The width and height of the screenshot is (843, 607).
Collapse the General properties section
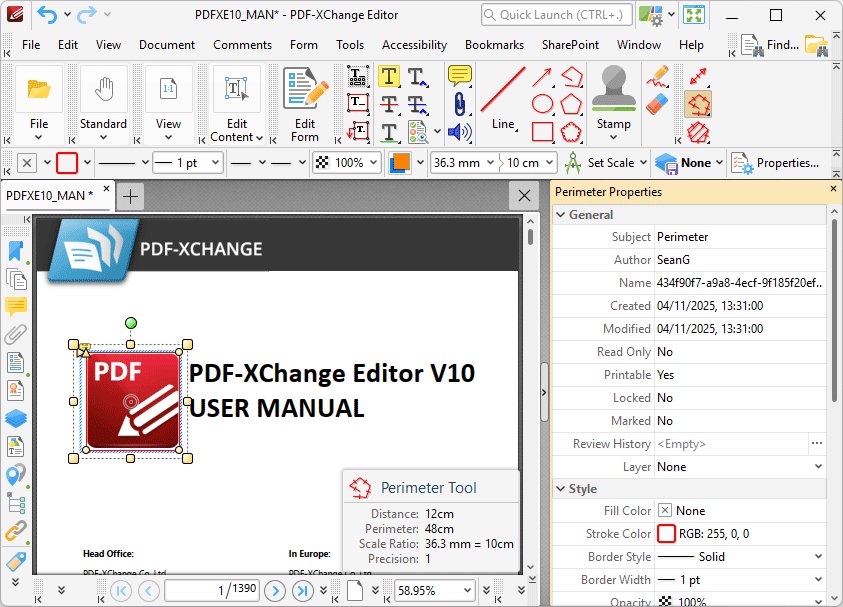click(x=561, y=215)
